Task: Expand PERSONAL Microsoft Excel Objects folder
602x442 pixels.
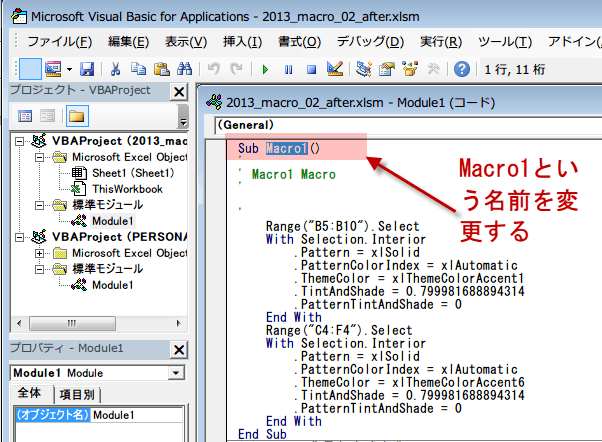Action: click(x=39, y=253)
